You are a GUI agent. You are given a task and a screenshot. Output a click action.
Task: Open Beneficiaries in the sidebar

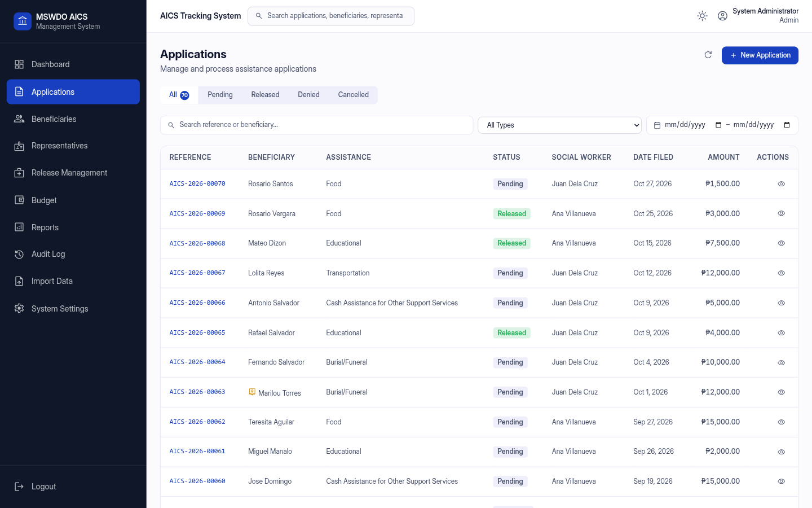[x=73, y=119]
